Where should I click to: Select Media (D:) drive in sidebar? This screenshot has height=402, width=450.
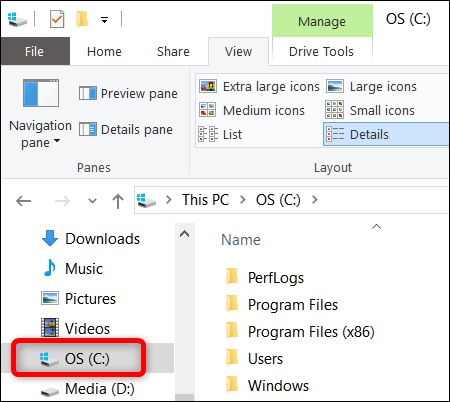coord(88,389)
